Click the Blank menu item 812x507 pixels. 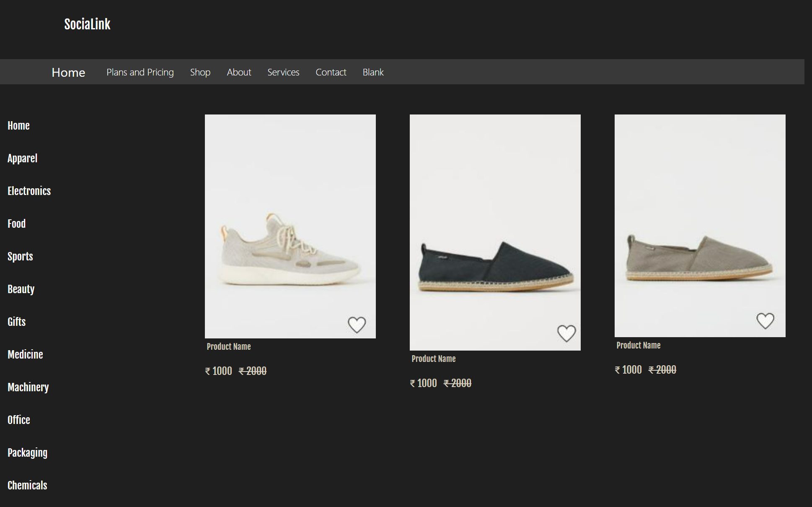pos(373,72)
